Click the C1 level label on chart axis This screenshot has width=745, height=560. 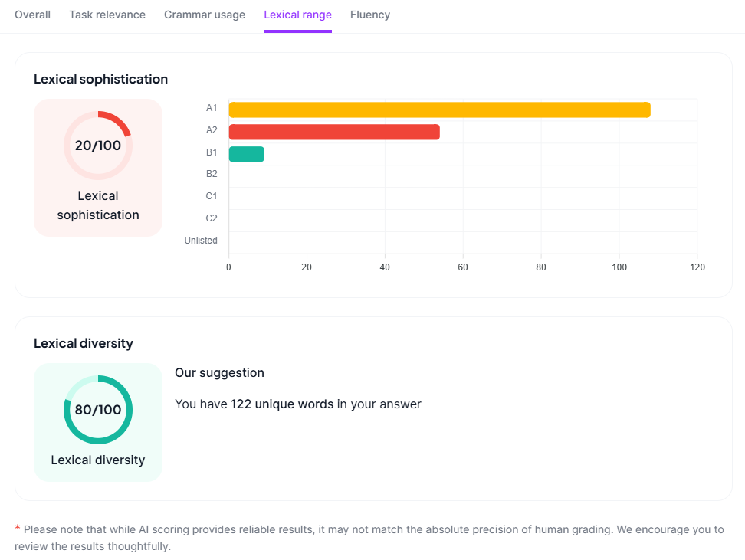(212, 196)
